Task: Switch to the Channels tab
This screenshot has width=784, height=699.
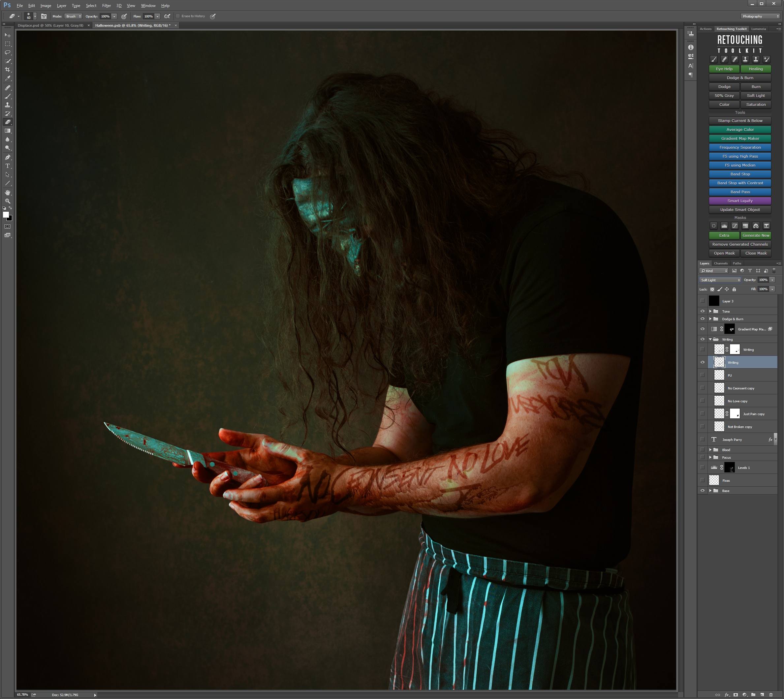Action: 721,263
